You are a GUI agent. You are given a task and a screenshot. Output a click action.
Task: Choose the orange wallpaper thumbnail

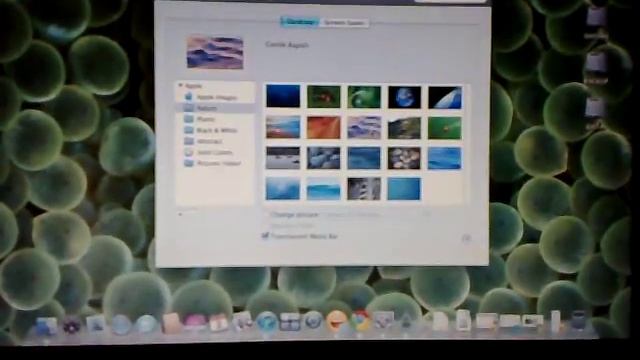coord(323,127)
